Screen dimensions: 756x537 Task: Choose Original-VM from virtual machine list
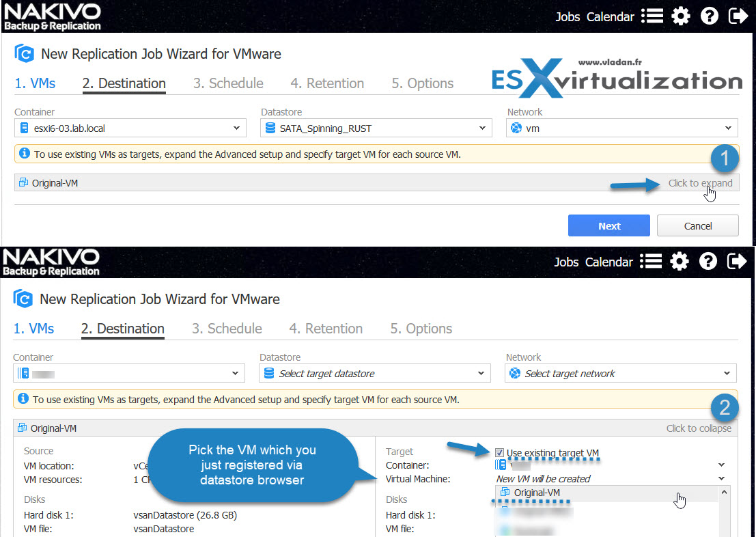606,493
